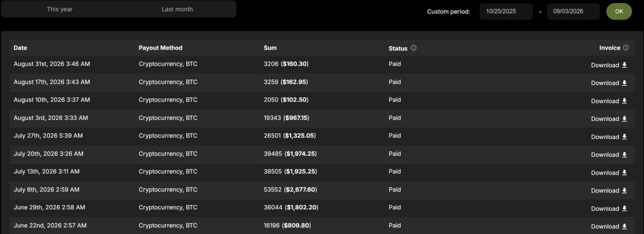
Task: Click the Sum column header
Action: (270, 48)
